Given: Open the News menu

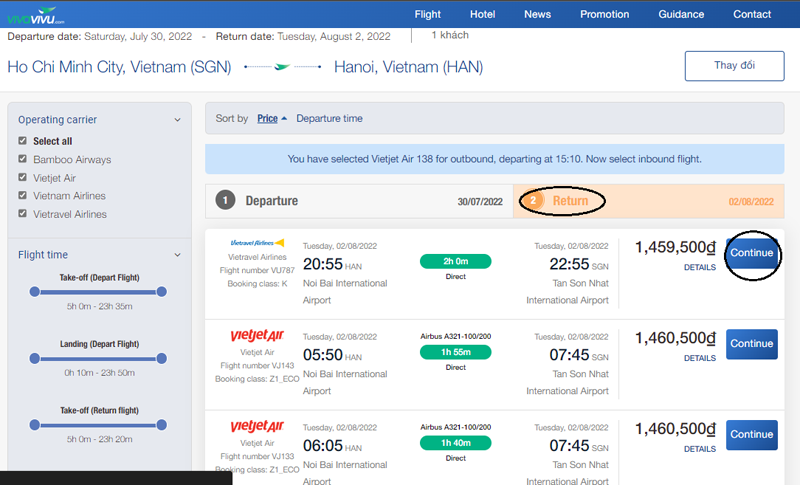Looking at the screenshot, I should pos(537,14).
